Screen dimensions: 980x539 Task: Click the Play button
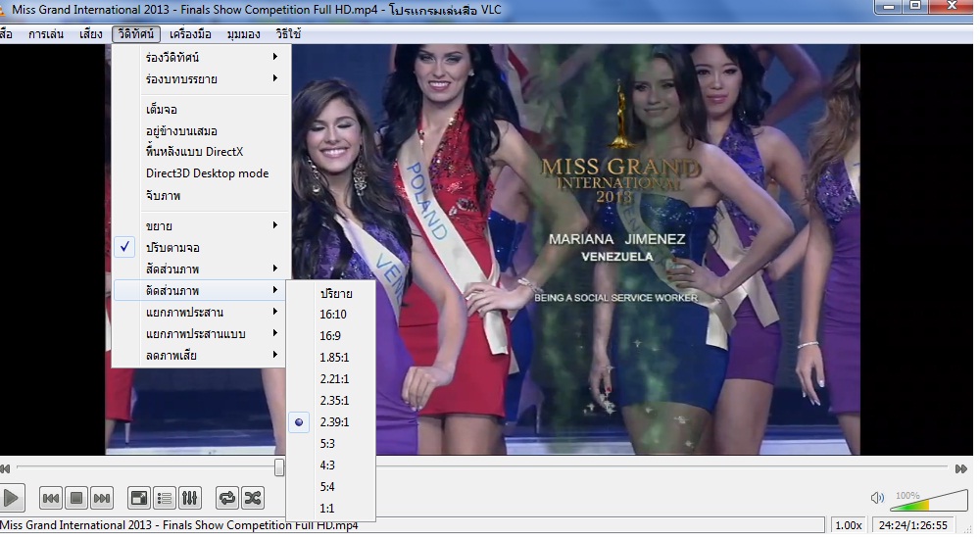11,499
